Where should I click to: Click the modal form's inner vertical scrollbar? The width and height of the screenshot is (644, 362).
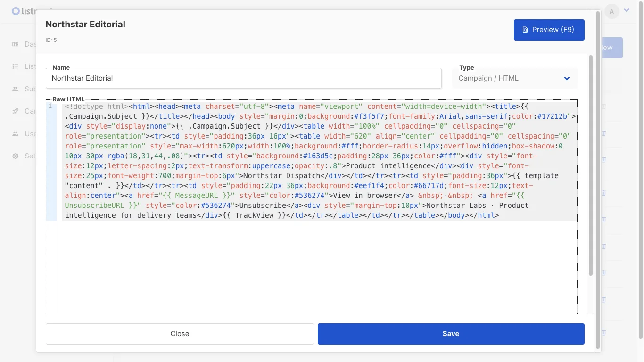590,165
